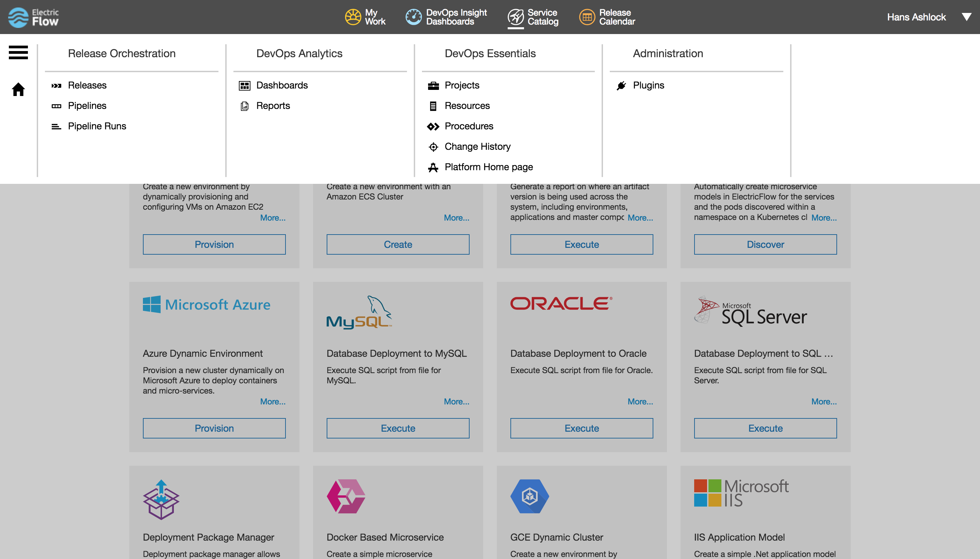
Task: Click Docker Based Microservice pink icon
Action: pyautogui.click(x=346, y=496)
